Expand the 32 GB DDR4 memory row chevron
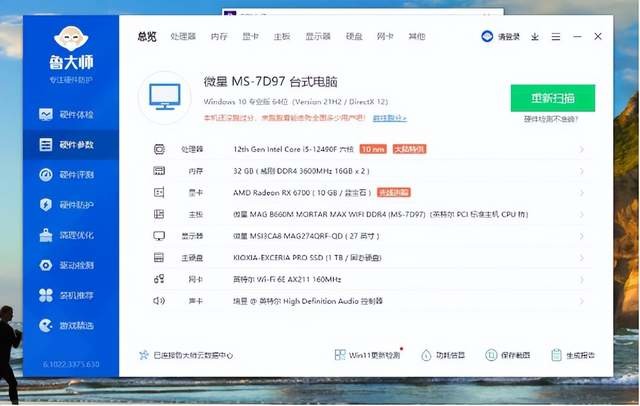This screenshot has width=640, height=406. click(582, 171)
